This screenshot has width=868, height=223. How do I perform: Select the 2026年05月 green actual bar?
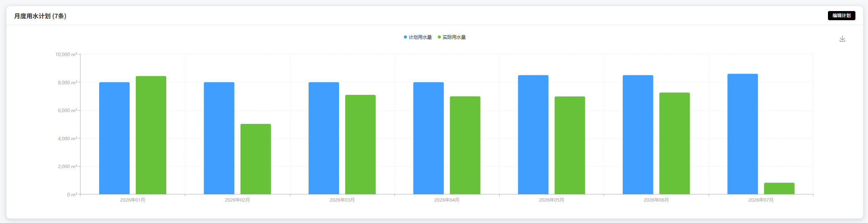click(x=570, y=146)
